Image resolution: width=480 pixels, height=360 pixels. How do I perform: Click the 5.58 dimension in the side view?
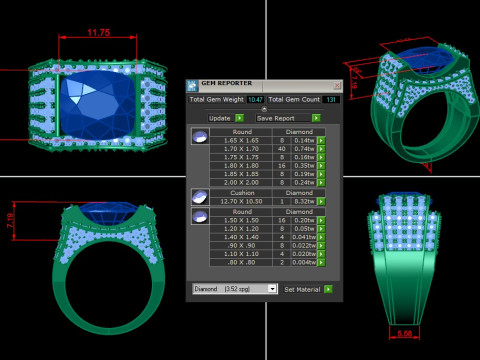click(x=404, y=333)
